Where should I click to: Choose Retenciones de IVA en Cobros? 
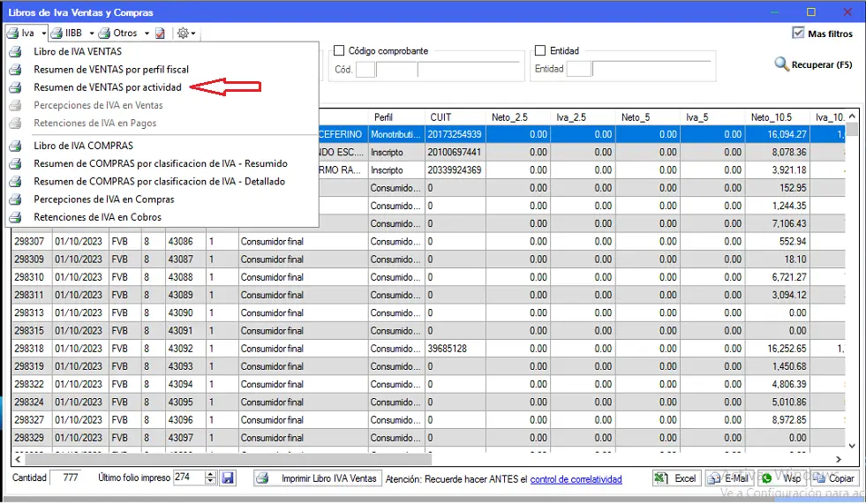[x=97, y=217]
